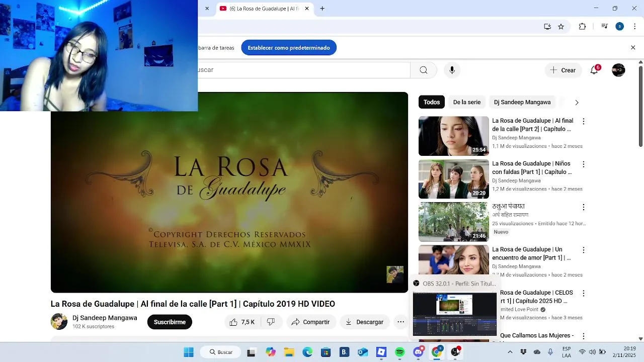Open File Explorer from the taskbar

pyautogui.click(x=289, y=352)
